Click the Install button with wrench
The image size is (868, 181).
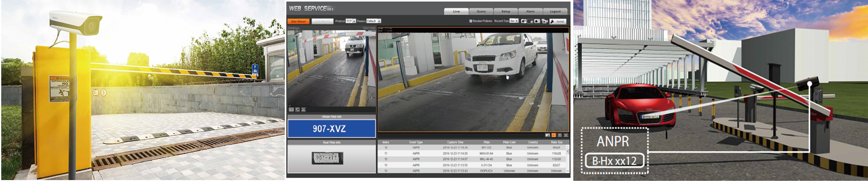(x=558, y=21)
